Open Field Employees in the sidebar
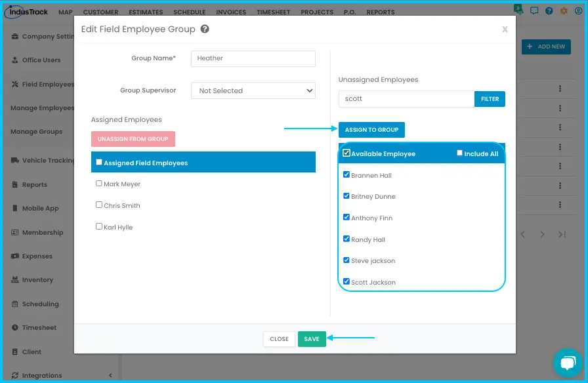588x383 pixels. click(43, 85)
